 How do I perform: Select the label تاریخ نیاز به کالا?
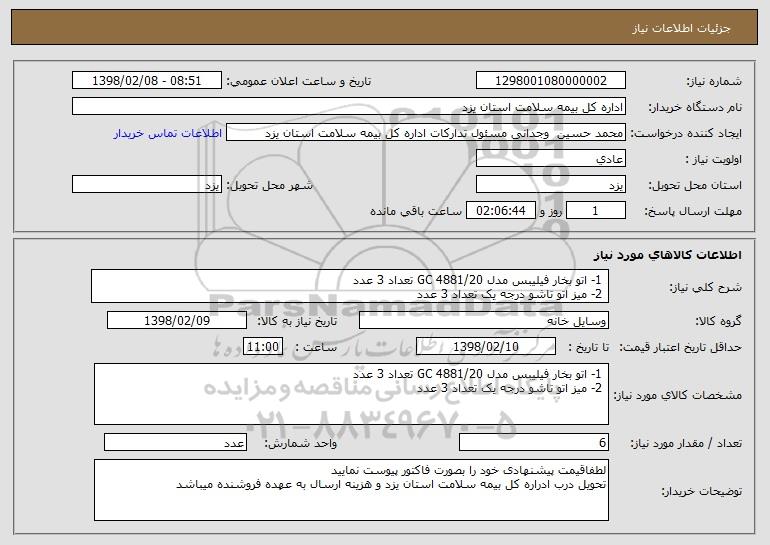297,322
